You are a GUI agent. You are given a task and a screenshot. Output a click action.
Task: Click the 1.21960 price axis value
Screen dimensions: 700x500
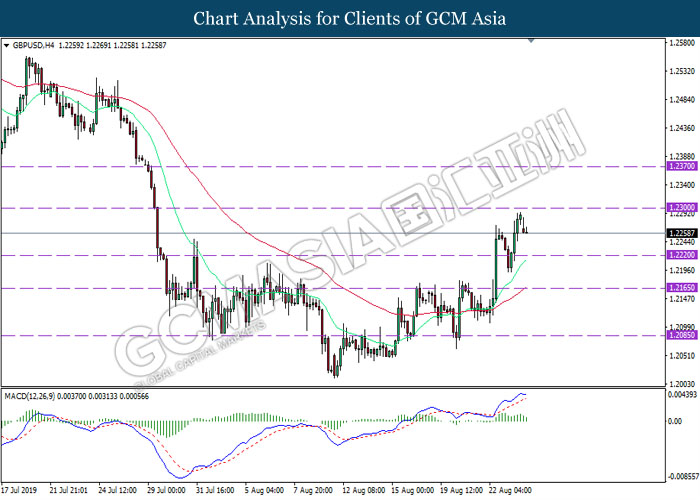point(683,270)
